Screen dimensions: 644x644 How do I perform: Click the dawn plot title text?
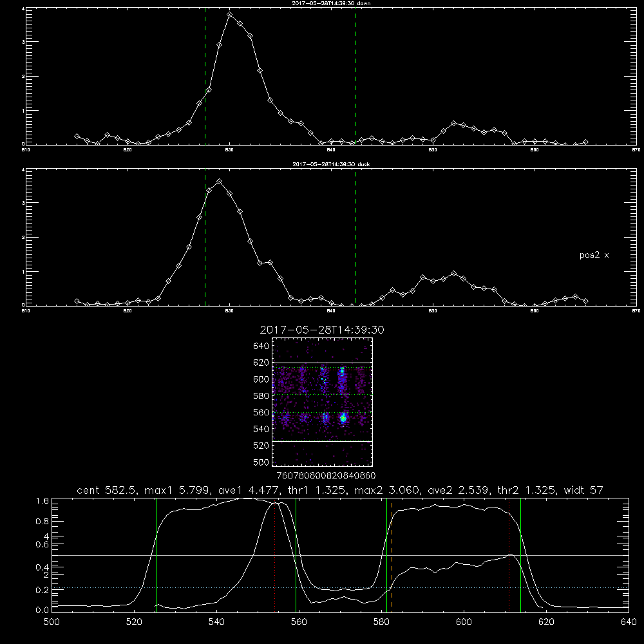(x=331, y=3)
